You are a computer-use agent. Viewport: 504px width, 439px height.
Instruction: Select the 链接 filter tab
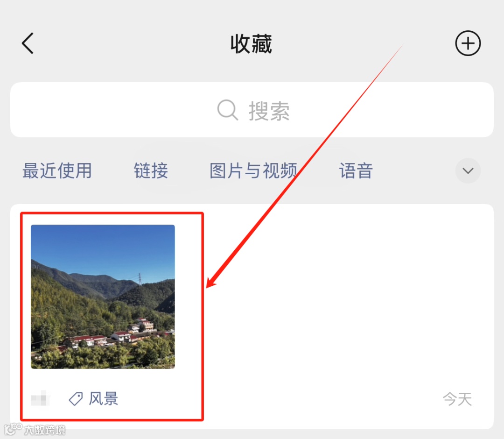point(151,171)
